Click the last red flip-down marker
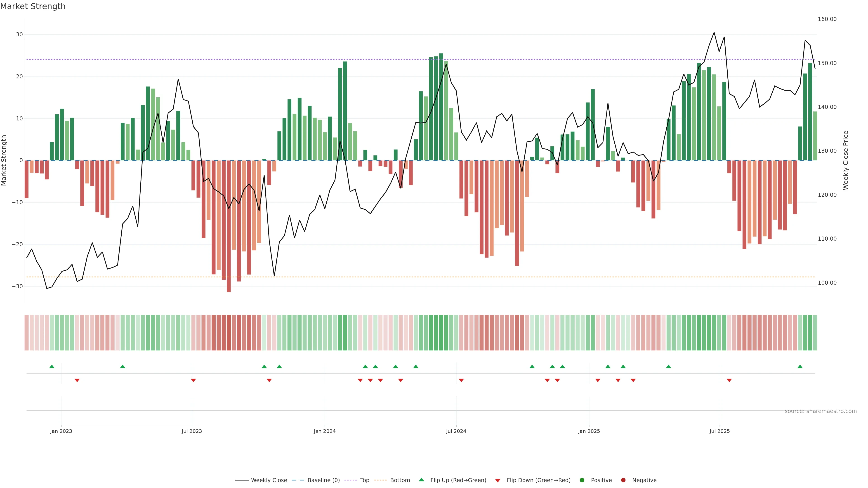This screenshot has width=868, height=488. (x=729, y=380)
